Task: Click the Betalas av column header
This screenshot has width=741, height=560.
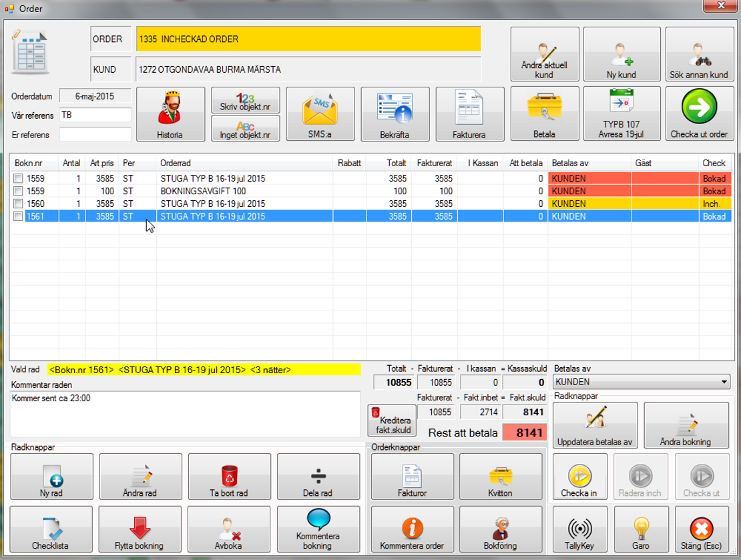Action: coord(589,163)
